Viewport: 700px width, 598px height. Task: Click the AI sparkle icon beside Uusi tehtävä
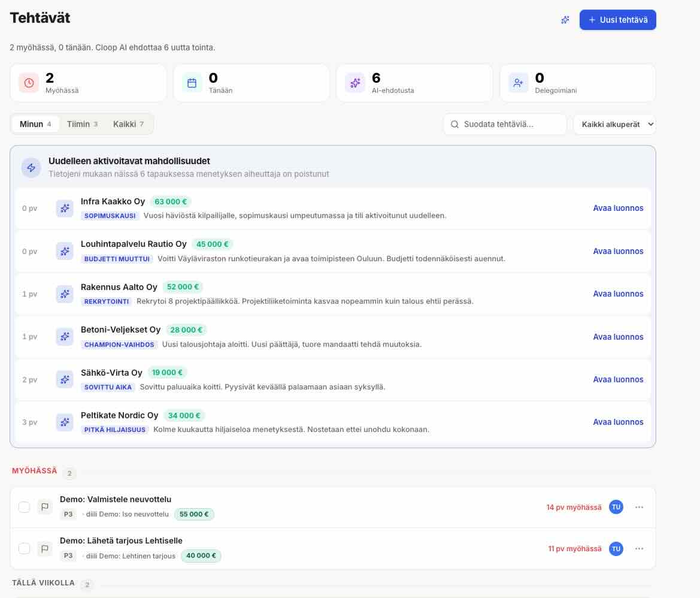tap(565, 20)
